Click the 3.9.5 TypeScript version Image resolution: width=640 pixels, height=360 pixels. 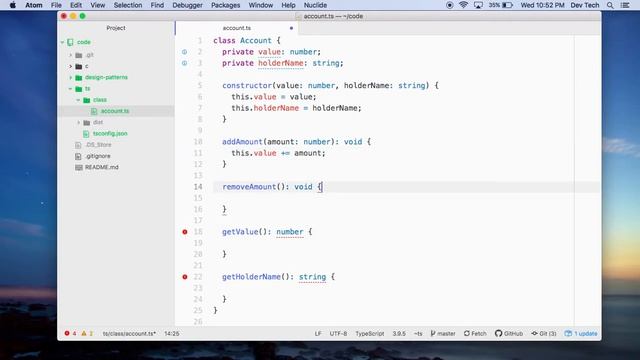(x=399, y=333)
